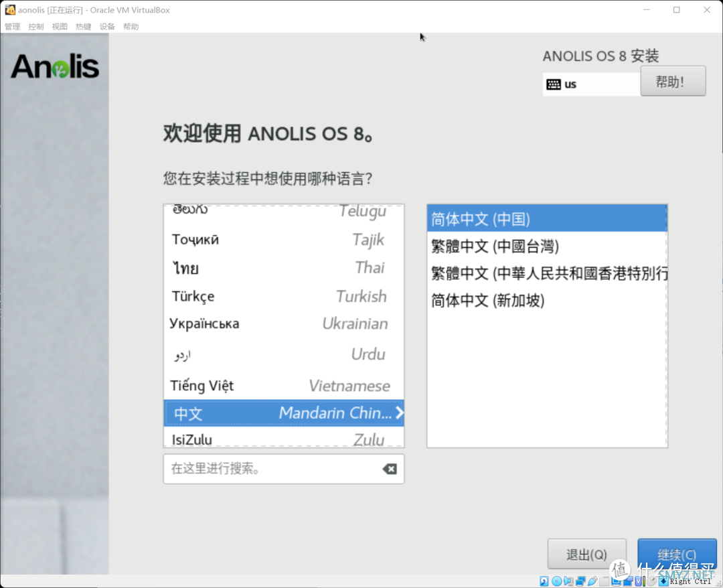Choose 简体中文 (新加坡) locale
Screen dimensions: 723x588
(547, 300)
